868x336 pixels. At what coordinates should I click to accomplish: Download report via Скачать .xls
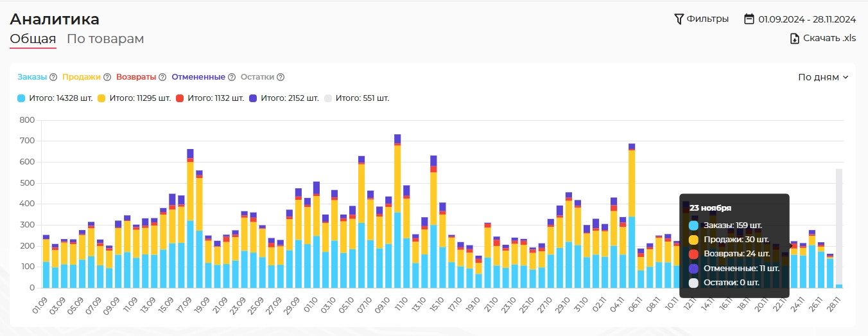point(829,39)
